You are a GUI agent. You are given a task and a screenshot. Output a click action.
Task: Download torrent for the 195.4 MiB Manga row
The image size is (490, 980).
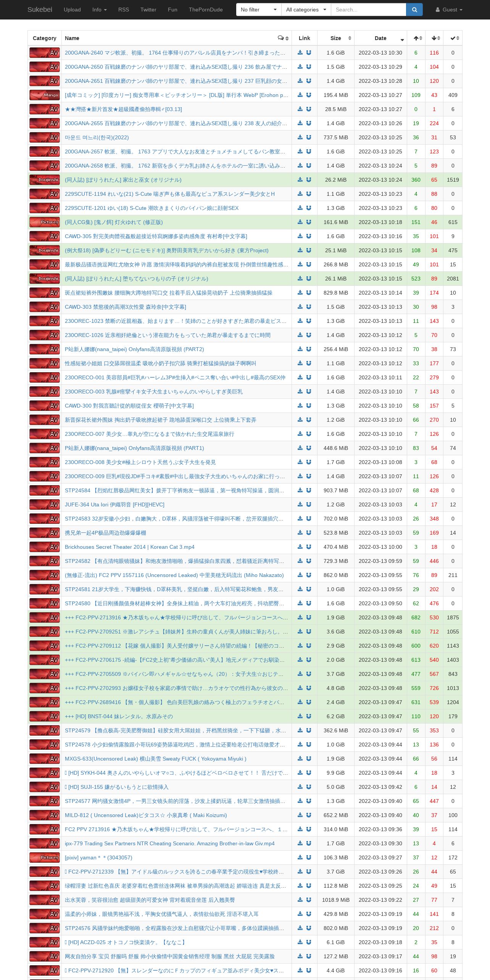(x=300, y=95)
